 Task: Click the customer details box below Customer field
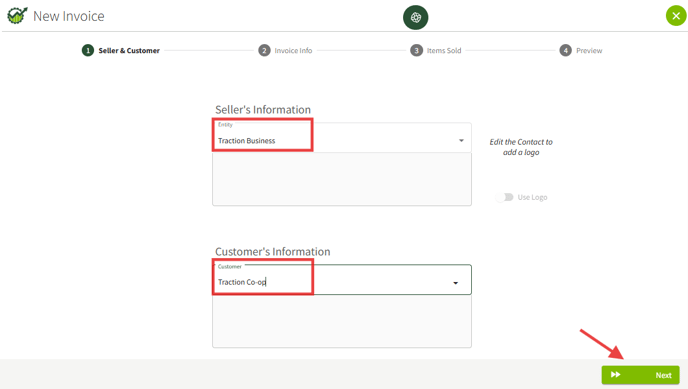tap(342, 321)
